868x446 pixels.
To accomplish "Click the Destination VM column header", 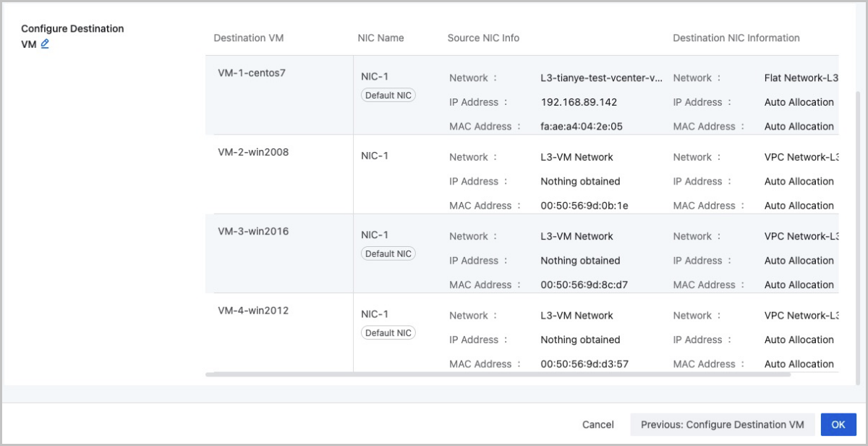I will 248,38.
